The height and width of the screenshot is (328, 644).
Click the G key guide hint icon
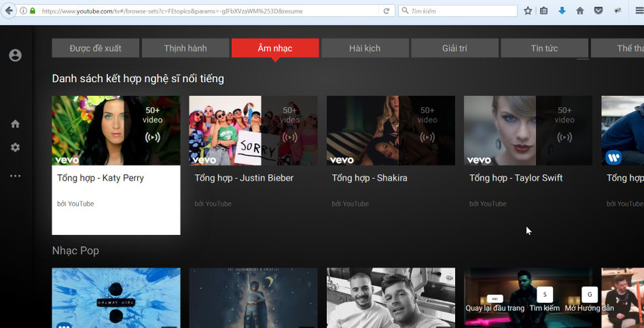tap(590, 294)
